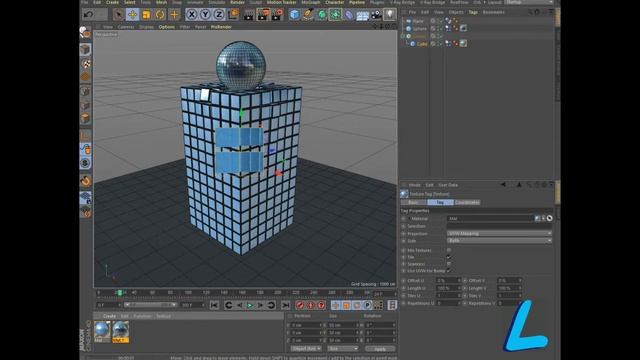Toggle Use UVW for Bump checkbox
Screen dimensions: 640x360
tap(449, 271)
